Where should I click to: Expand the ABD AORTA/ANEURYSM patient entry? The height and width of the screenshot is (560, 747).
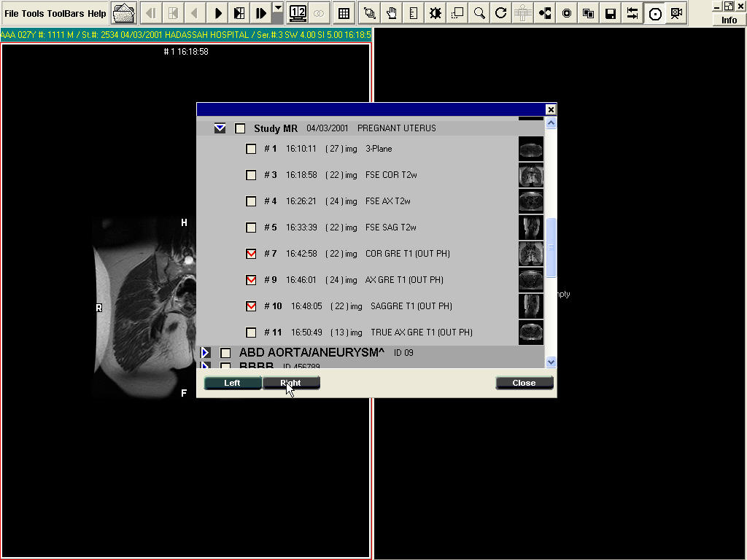(206, 353)
